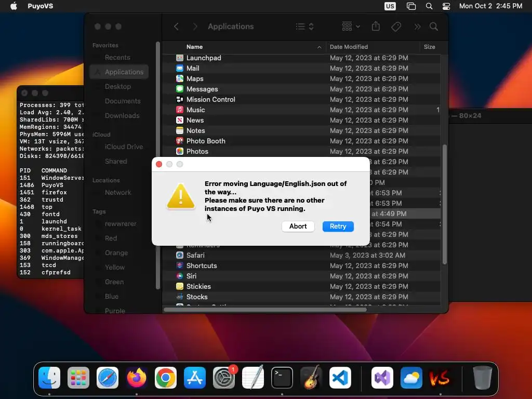Open the PuyoVS icon in the Dock
The width and height of the screenshot is (532, 399).
click(440, 378)
